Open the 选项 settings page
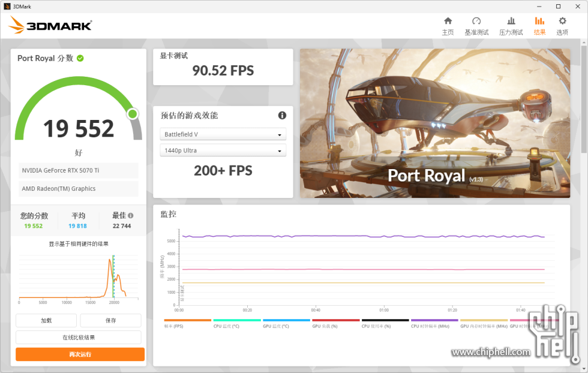Screen dimensions: 588x373 pos(562,22)
